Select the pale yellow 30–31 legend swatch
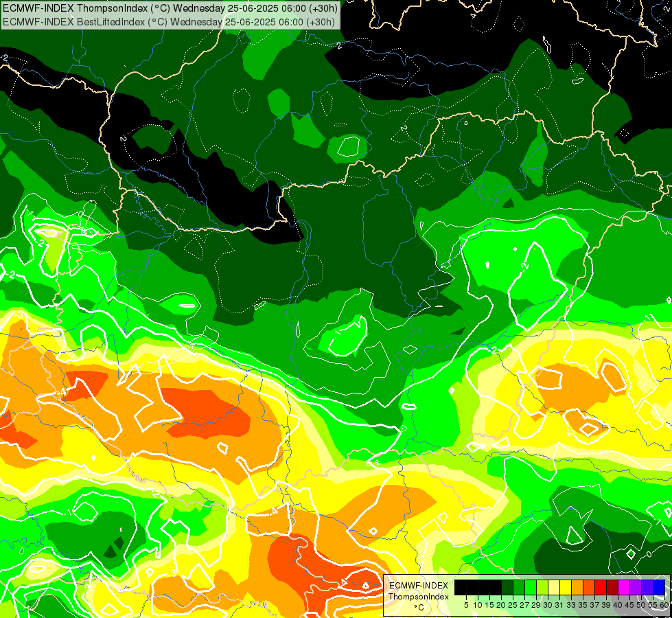Viewport: 672px width, 618px height. pos(554,587)
